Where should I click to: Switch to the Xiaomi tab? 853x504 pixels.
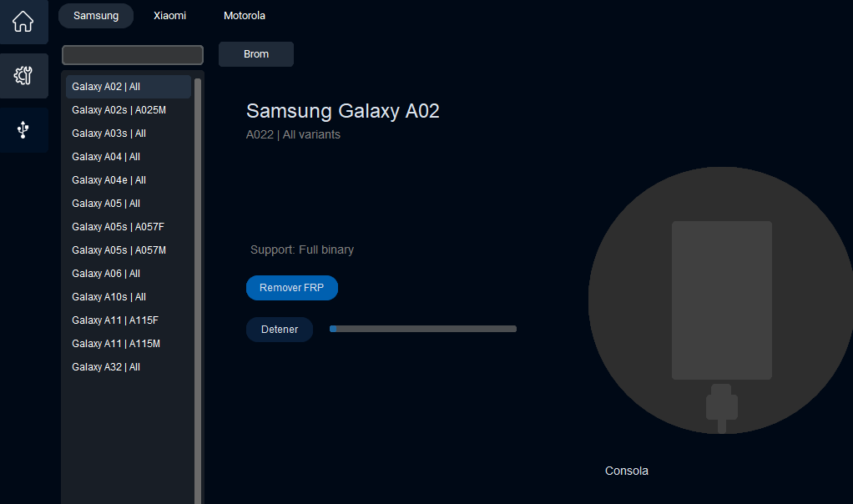click(169, 16)
